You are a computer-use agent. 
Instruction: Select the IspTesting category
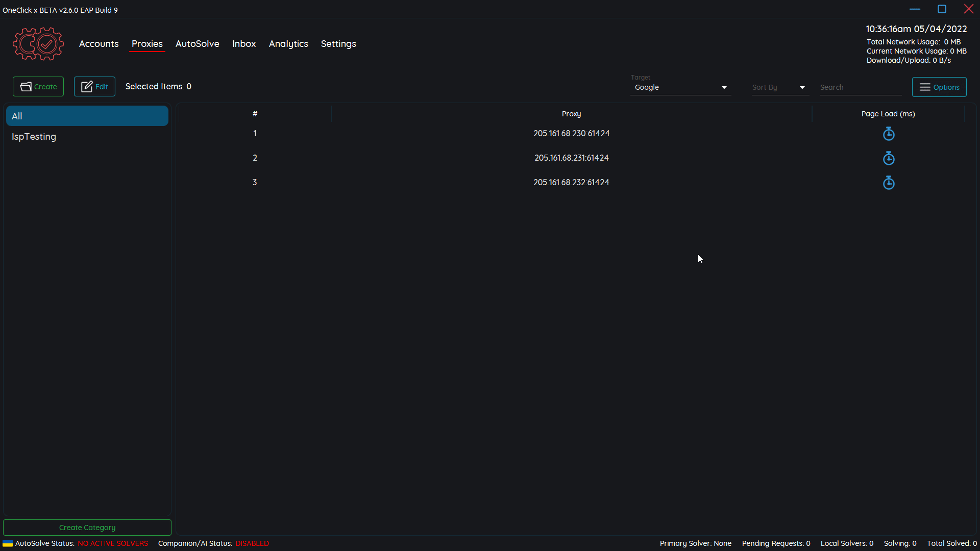pyautogui.click(x=34, y=137)
